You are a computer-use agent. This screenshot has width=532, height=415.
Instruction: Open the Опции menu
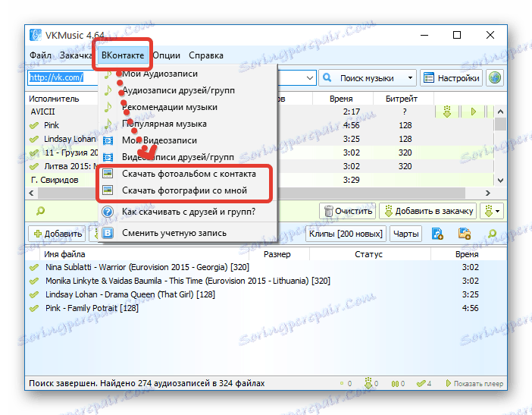[x=166, y=55]
